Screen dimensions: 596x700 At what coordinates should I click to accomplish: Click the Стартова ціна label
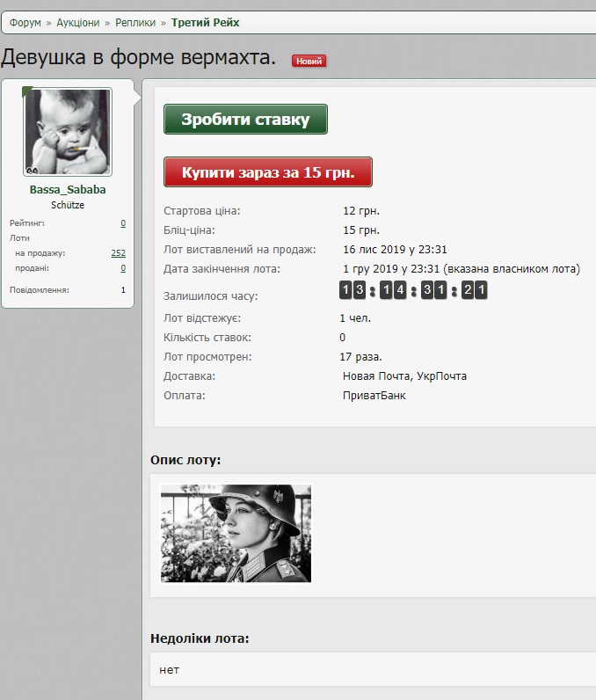click(x=201, y=211)
